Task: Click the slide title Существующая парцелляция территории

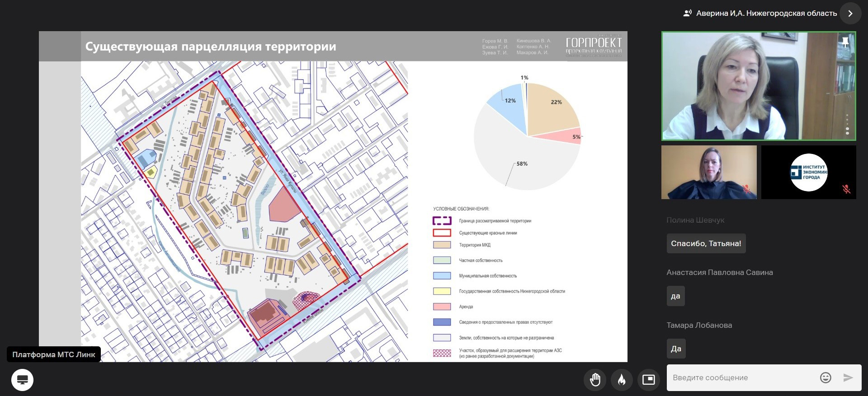Action: (x=211, y=47)
